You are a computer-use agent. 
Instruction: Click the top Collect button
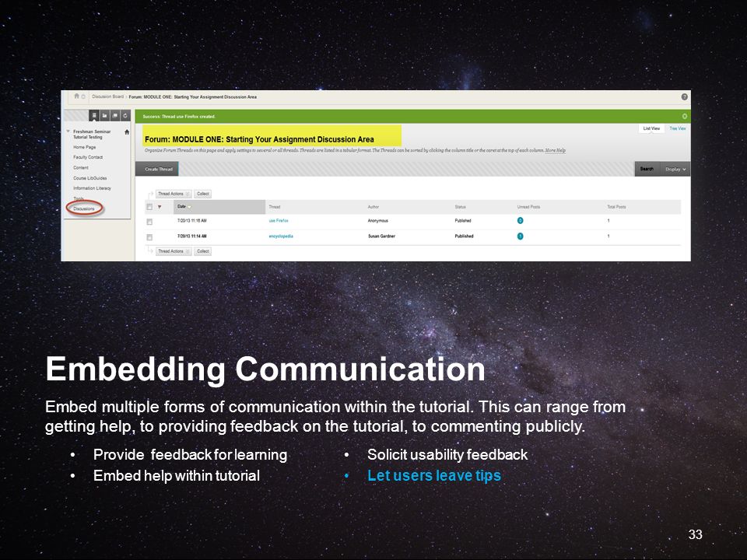pyautogui.click(x=202, y=194)
